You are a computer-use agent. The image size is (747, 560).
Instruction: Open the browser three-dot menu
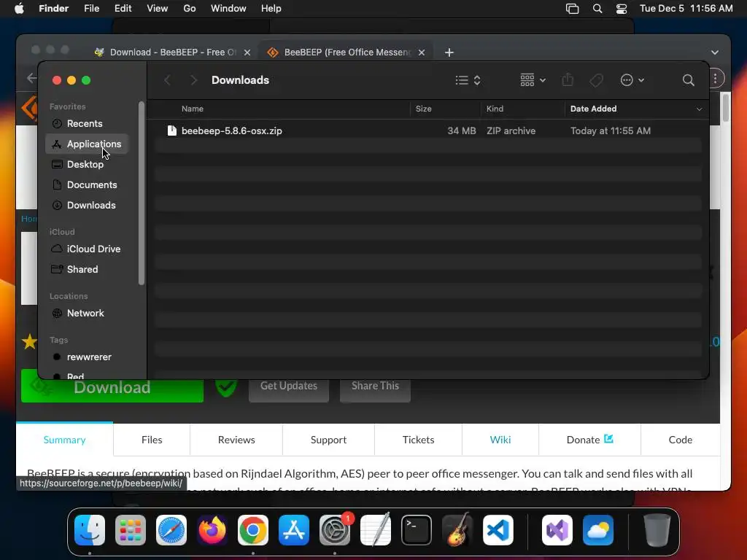(715, 79)
